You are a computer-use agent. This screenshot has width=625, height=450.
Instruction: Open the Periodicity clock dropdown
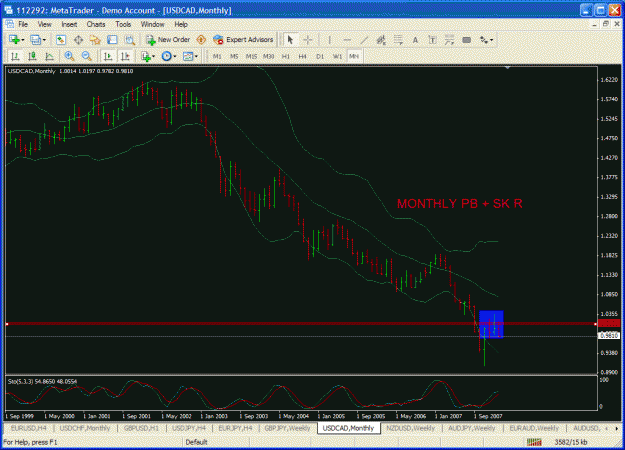tap(169, 56)
